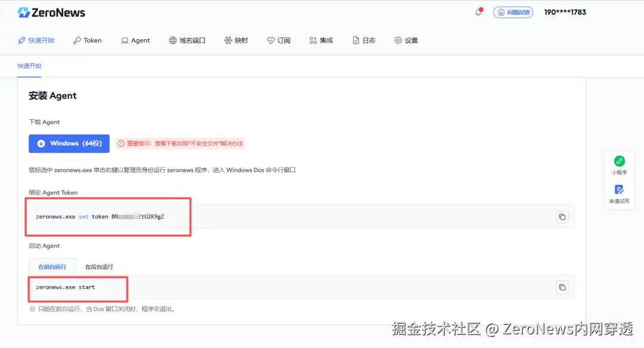Viewport: 644px width, 348px height.
Task: Open the 重要提示 unsafe file help link
Action: pos(180,144)
